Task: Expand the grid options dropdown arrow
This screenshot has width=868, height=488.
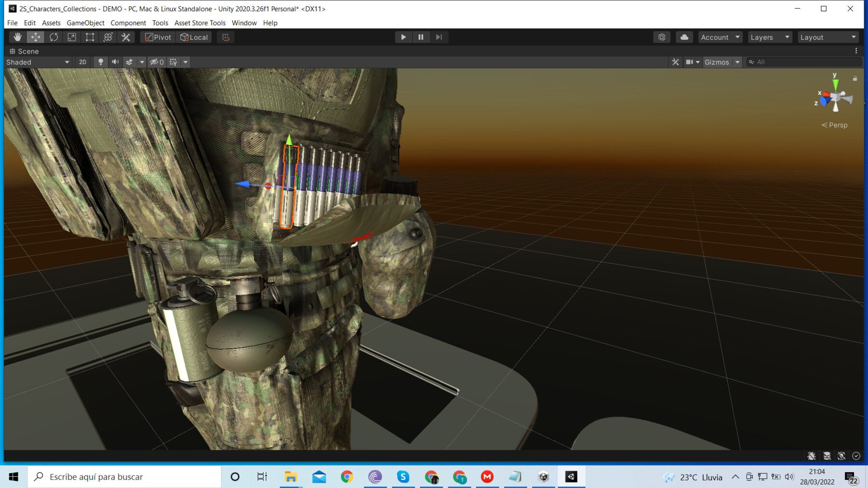Action: click(185, 62)
